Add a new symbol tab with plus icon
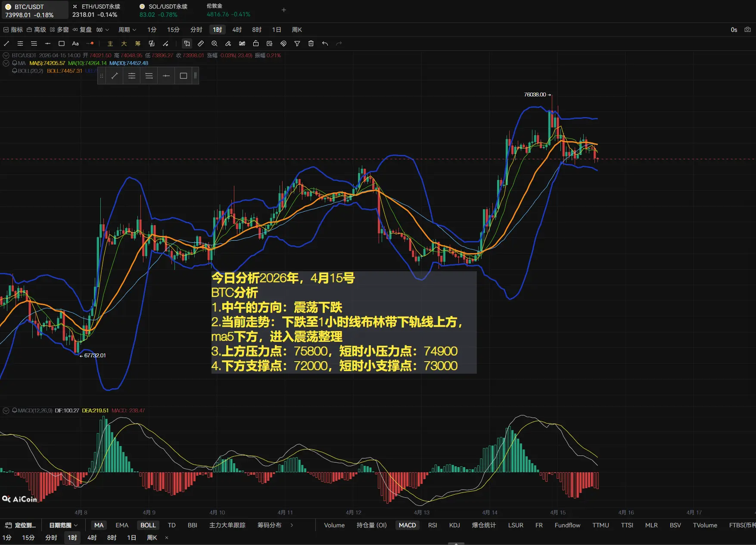This screenshot has width=756, height=545. (x=284, y=10)
